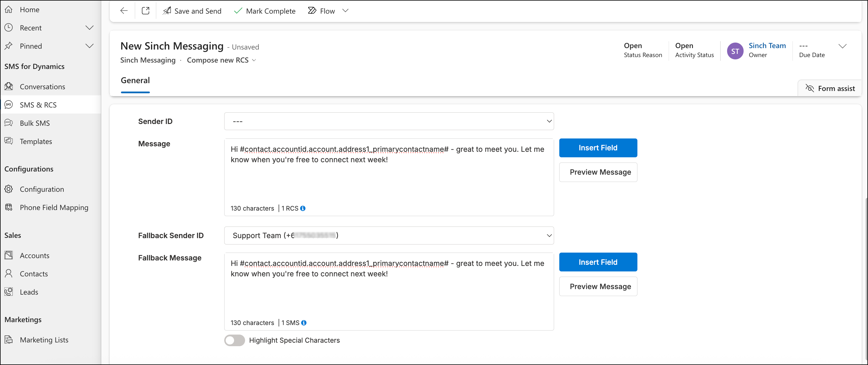This screenshot has height=365, width=868.
Task: Open Leads under Sales
Action: pos(29,292)
